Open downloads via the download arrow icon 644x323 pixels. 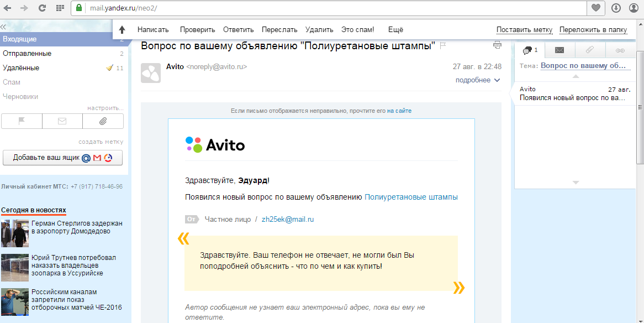point(616,8)
